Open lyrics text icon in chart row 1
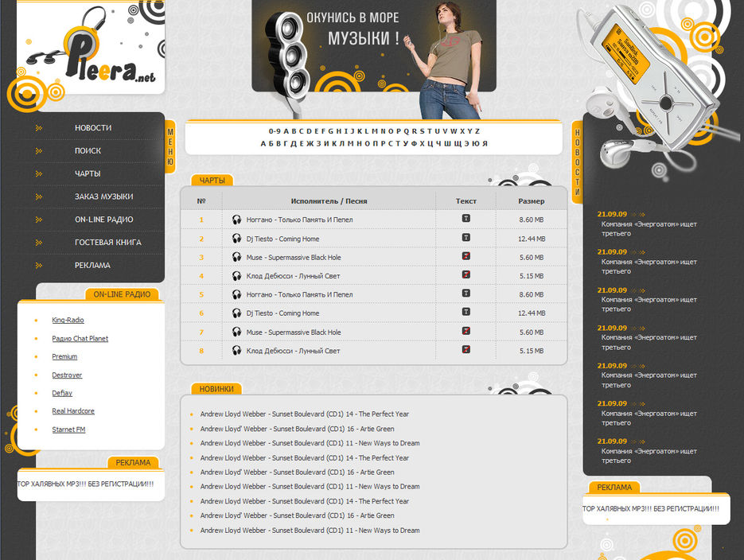This screenshot has width=744, height=560. (466, 218)
